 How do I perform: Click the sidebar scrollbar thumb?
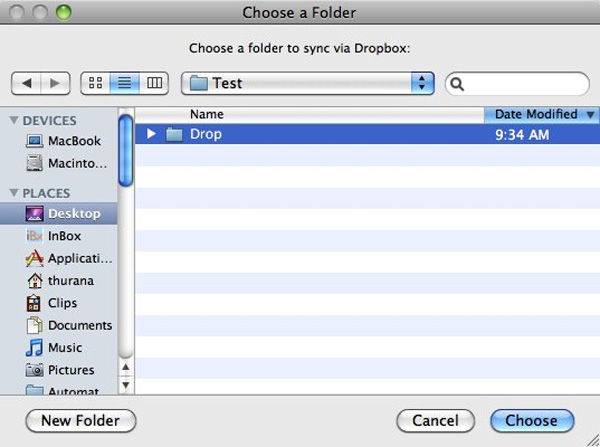(x=126, y=151)
